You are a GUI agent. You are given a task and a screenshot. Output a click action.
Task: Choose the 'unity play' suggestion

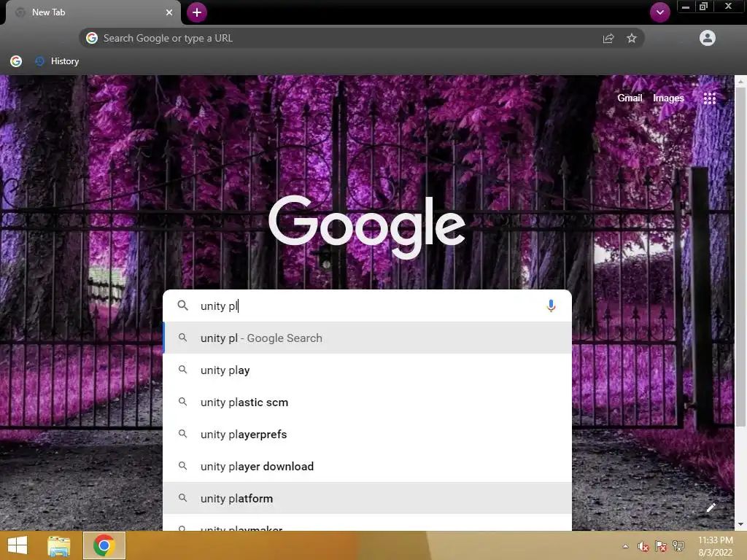(x=368, y=370)
